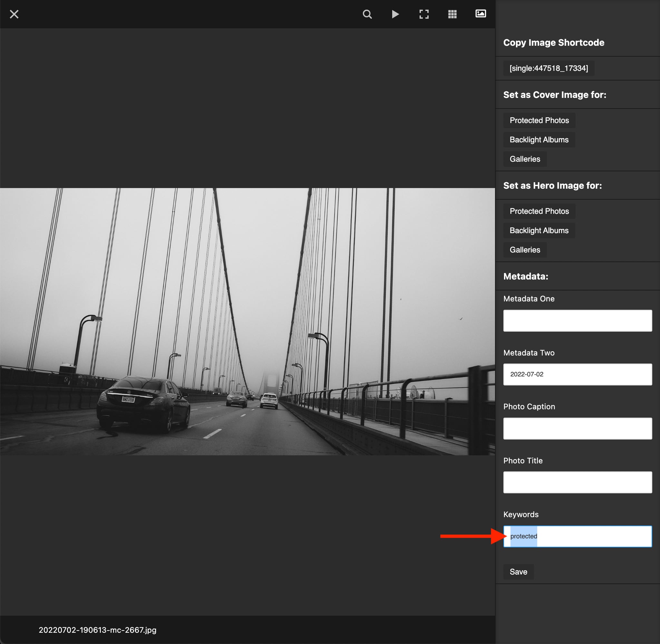Copy the single image shortcode button
660x644 pixels.
coord(548,68)
